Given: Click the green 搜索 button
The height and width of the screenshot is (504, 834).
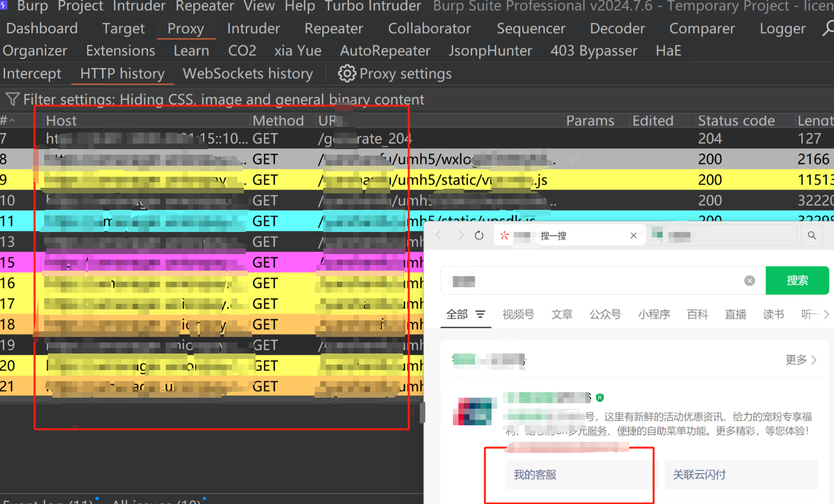Looking at the screenshot, I should click(x=797, y=280).
